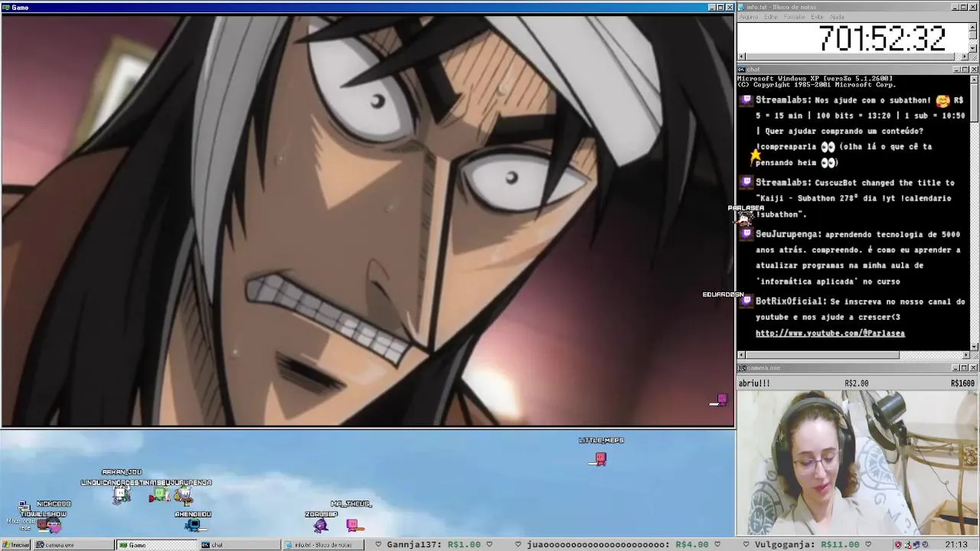Click the Notepad info.txt title bar icon
This screenshot has height=551, width=980.
742,7
